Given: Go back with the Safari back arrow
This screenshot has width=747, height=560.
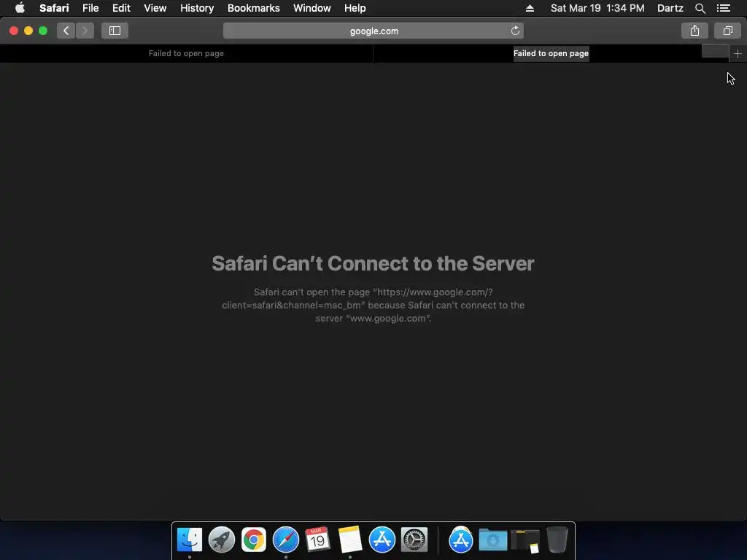Looking at the screenshot, I should 66,31.
